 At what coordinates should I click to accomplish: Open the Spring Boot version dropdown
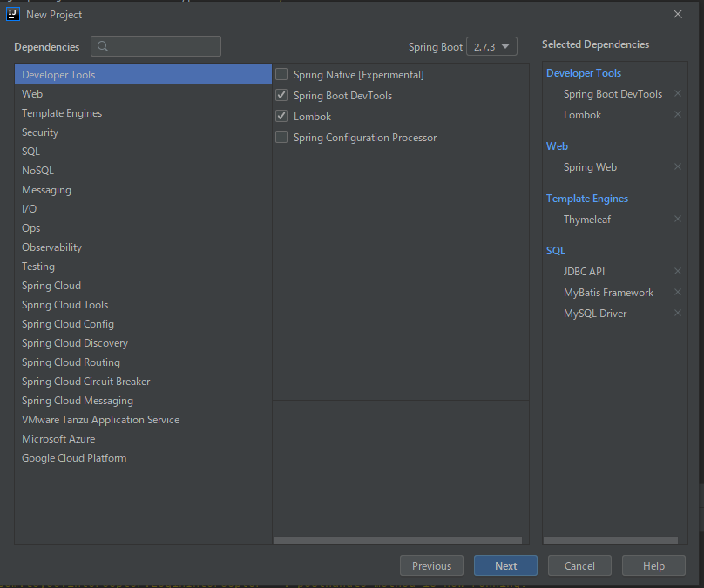[x=491, y=47]
